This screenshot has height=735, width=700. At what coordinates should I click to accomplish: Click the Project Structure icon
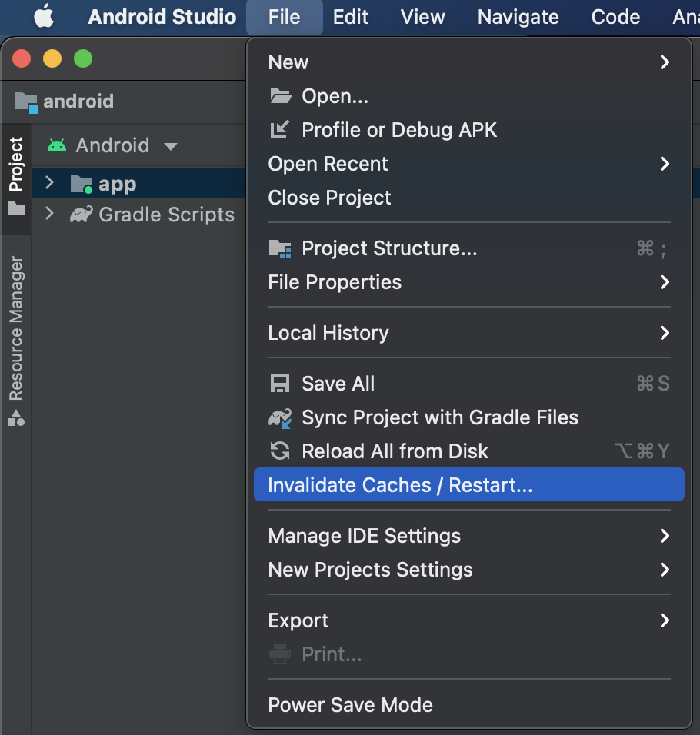278,248
